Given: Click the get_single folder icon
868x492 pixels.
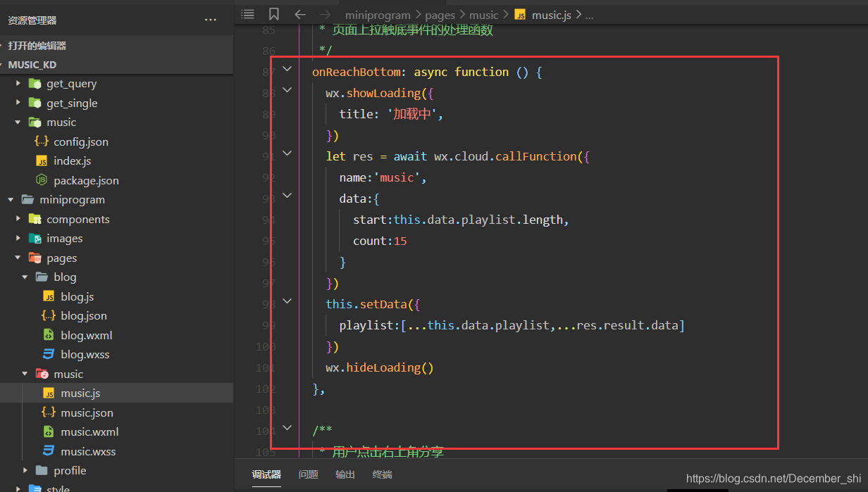Looking at the screenshot, I should (x=35, y=103).
